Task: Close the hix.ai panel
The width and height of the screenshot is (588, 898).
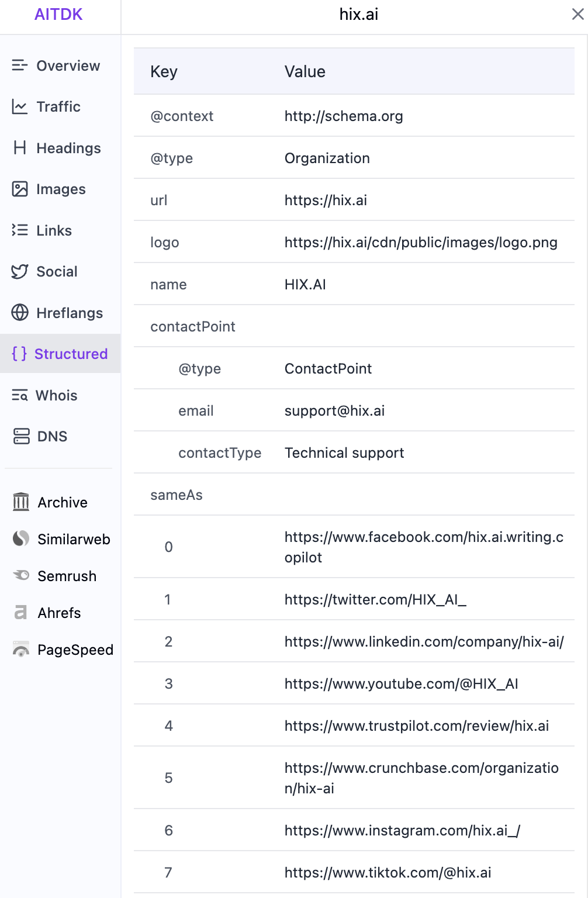Action: pyautogui.click(x=577, y=14)
